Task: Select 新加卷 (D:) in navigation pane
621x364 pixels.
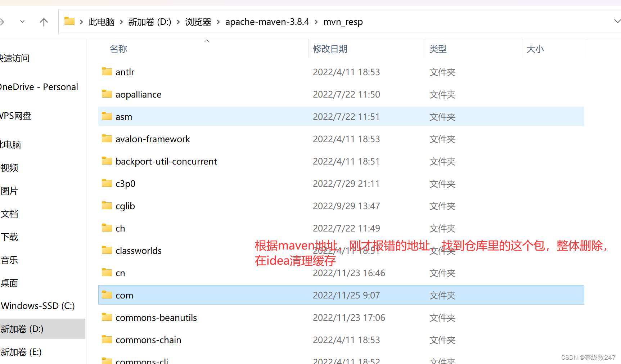Action: pos(42,329)
